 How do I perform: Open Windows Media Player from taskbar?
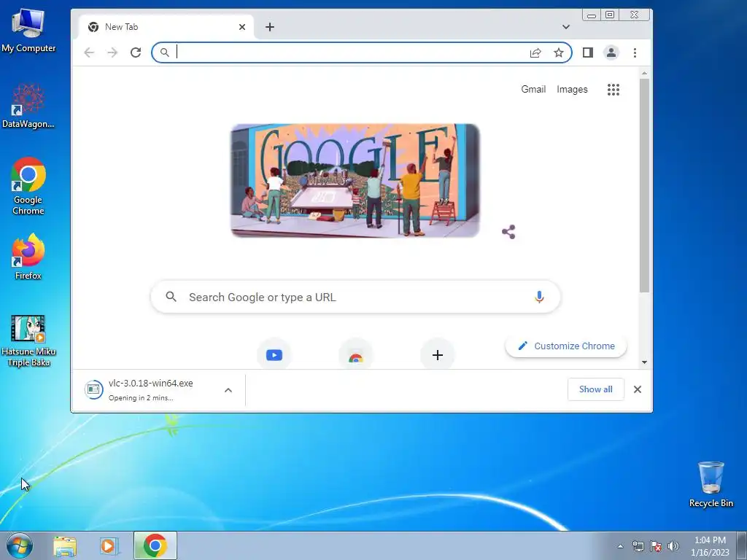pos(108,545)
